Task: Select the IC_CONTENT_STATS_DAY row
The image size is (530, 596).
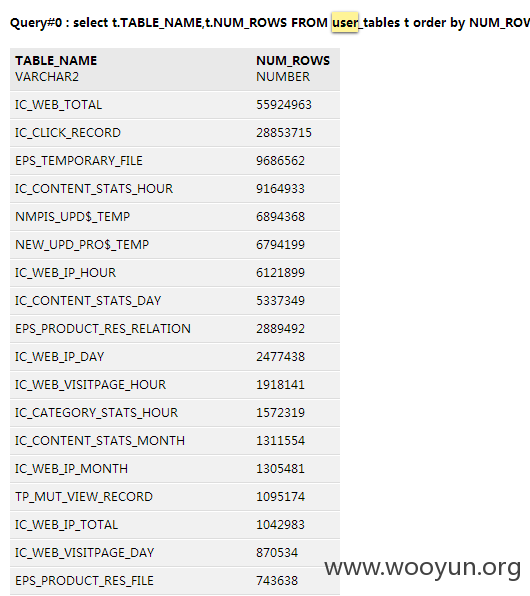Action: 175,301
